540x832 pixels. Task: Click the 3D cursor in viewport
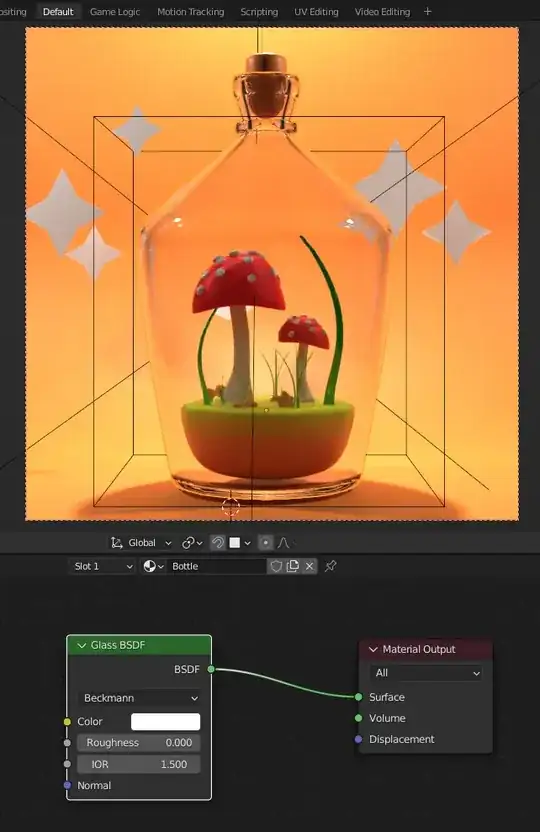click(231, 507)
